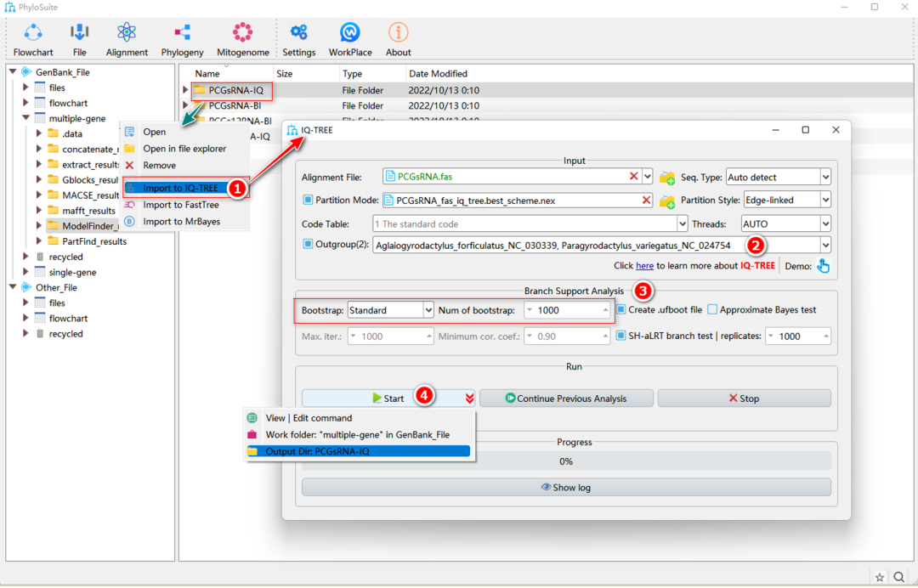Open the File toolbar icon
The width and height of the screenshot is (918, 588).
[80, 33]
